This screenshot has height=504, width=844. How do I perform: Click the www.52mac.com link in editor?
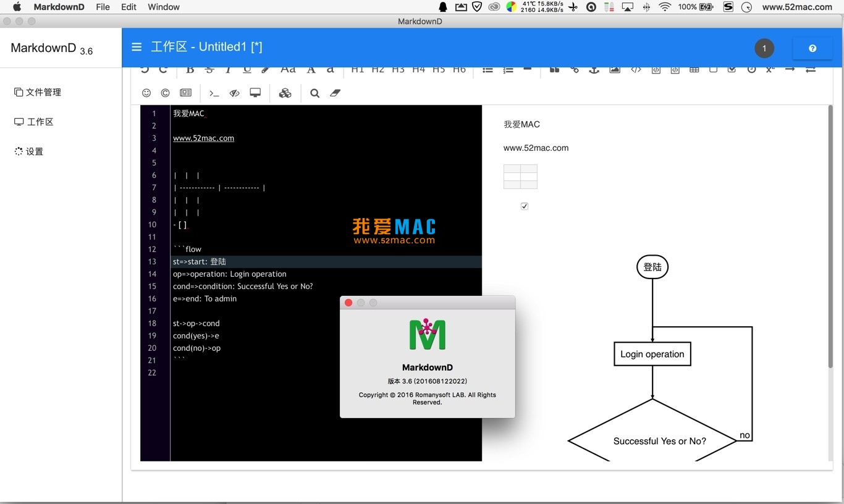[x=203, y=138]
